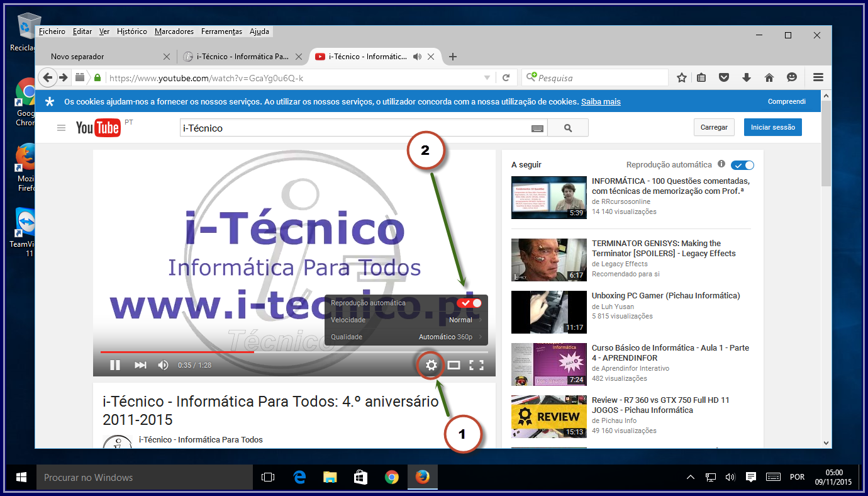Click the padlock site identity icon
Image resolution: width=868 pixels, height=496 pixels.
coord(97,78)
